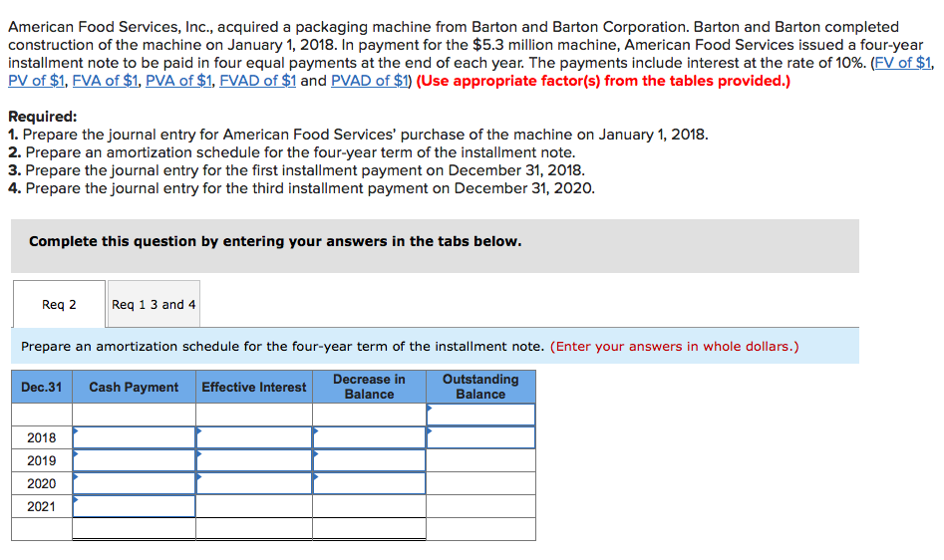Open the FV of $1 table link

tap(904, 63)
